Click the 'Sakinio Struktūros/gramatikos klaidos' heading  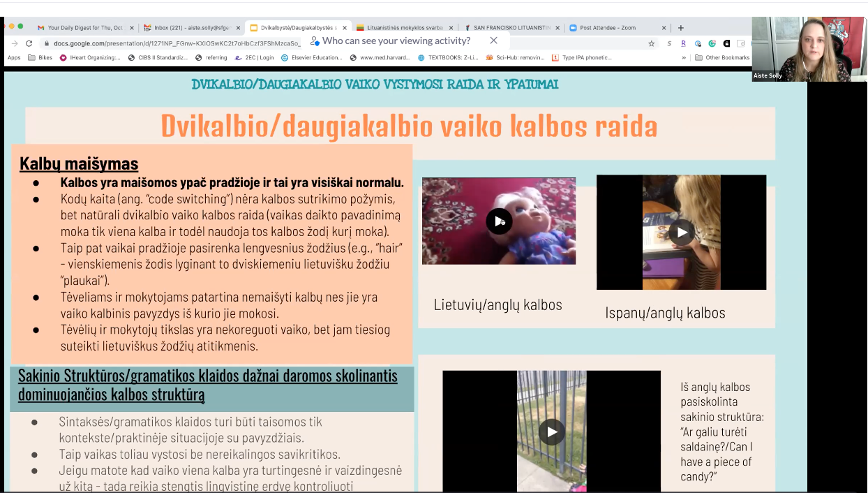pyautogui.click(x=208, y=385)
